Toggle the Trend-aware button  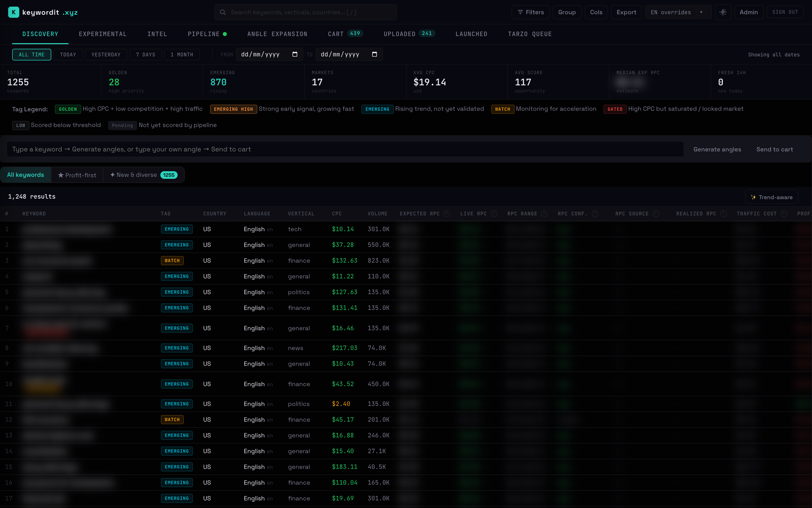[x=771, y=197]
